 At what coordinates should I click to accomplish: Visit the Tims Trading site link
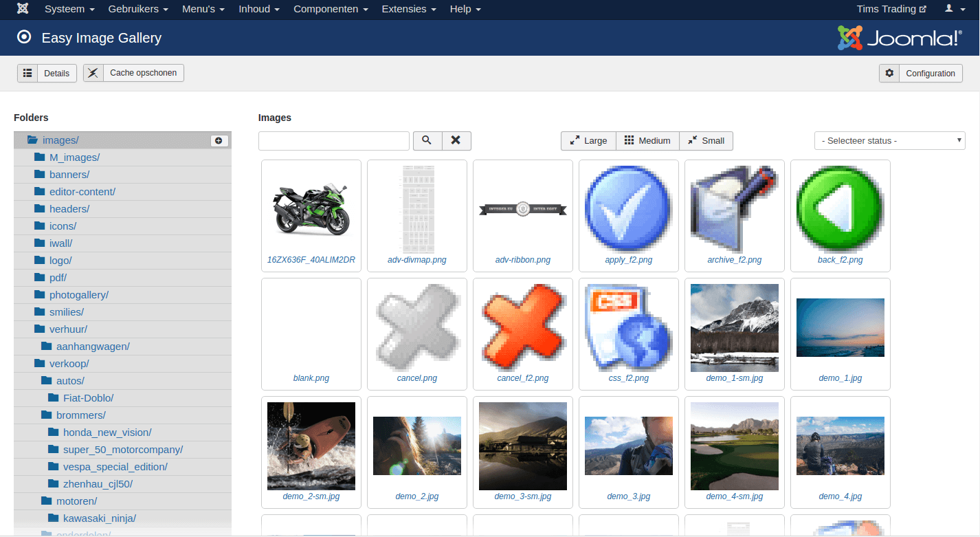coord(891,9)
